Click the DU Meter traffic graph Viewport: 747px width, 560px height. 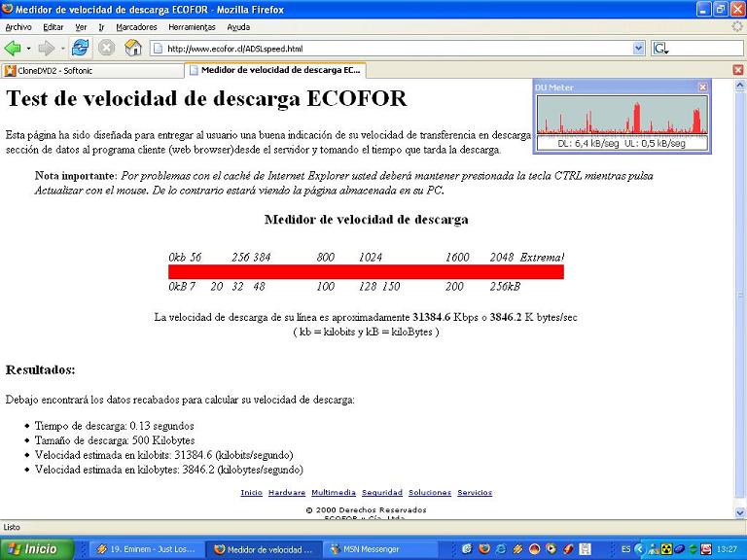(622, 115)
